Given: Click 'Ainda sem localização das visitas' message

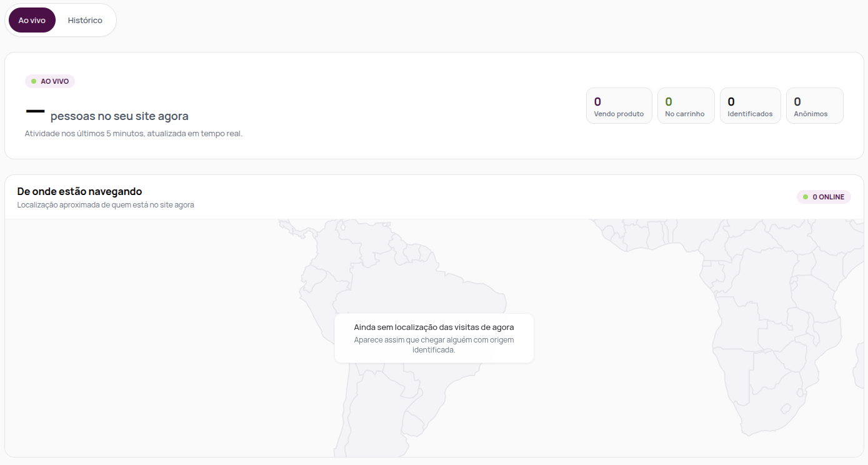Looking at the screenshot, I should point(434,327).
